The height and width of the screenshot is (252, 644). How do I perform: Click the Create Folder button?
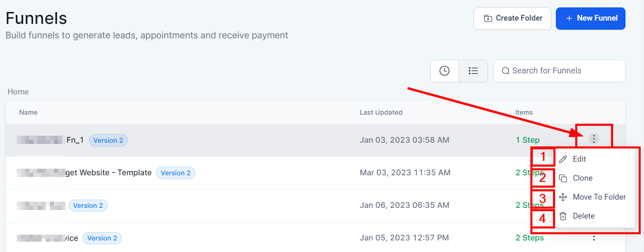[x=512, y=19]
